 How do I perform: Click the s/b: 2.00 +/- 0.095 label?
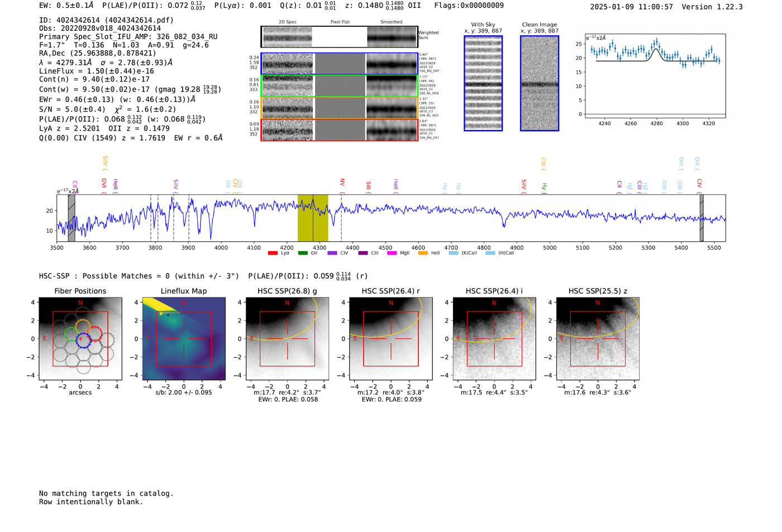coord(184,392)
